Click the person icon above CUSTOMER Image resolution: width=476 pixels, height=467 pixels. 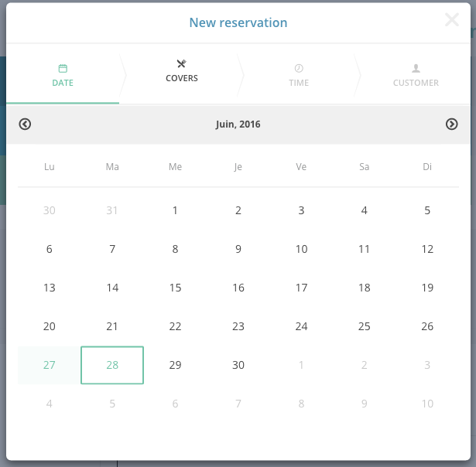point(416,68)
